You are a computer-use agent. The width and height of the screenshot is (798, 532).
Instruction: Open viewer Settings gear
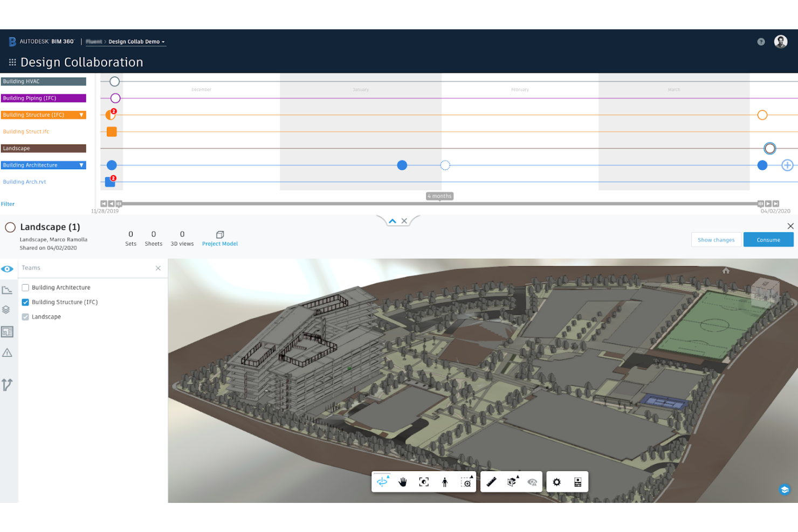coord(556,482)
